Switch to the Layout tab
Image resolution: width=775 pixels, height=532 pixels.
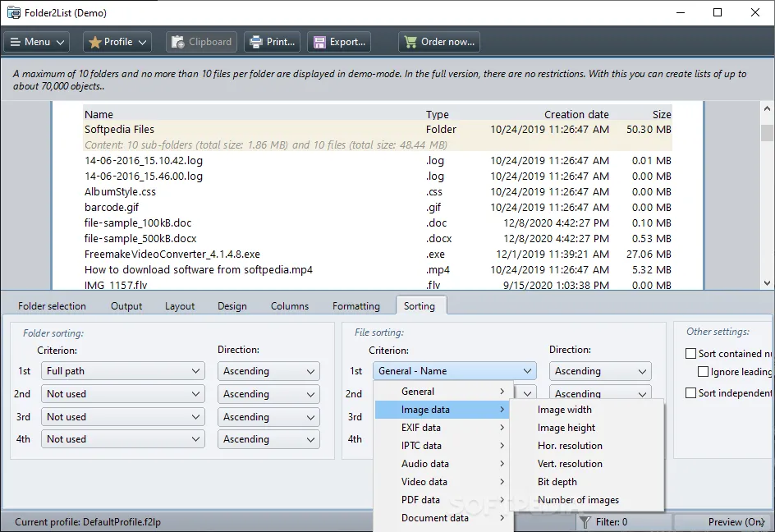(x=180, y=306)
